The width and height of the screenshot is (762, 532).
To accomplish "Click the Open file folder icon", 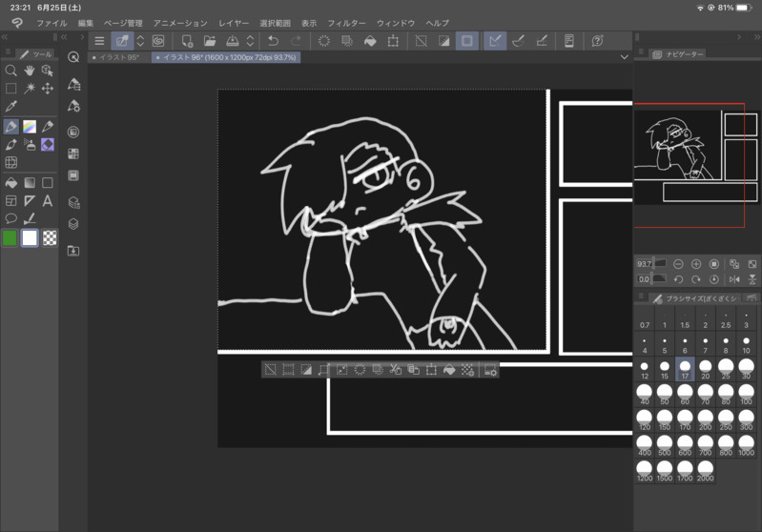I will click(x=210, y=41).
